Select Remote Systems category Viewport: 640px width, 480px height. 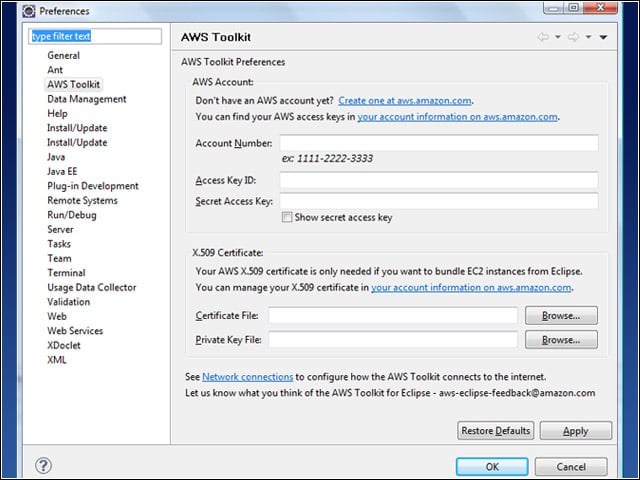[82, 200]
